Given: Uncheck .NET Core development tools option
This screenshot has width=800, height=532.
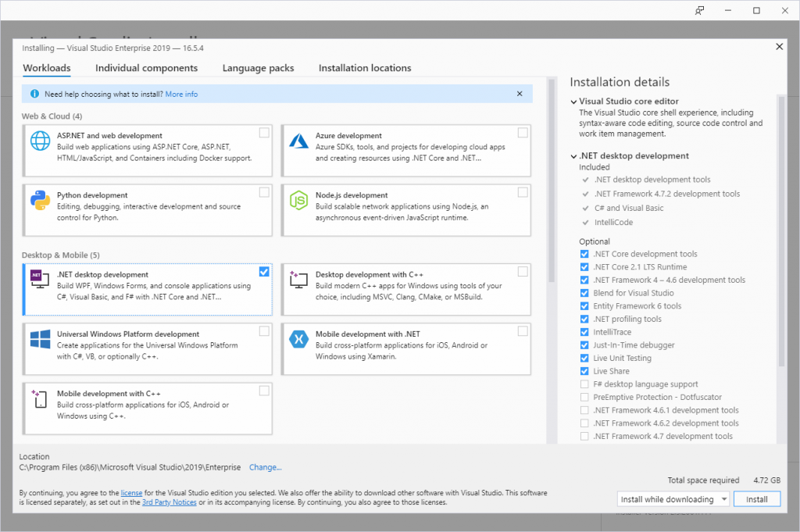Looking at the screenshot, I should click(584, 254).
